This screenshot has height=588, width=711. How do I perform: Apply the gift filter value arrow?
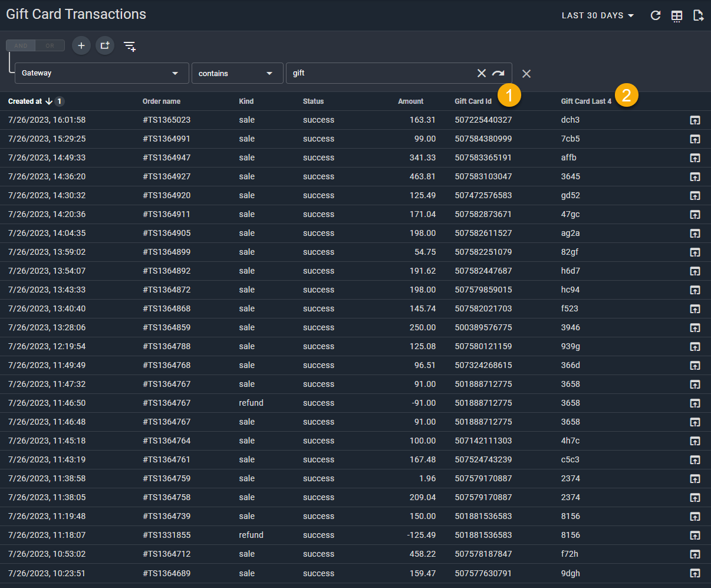tap(499, 73)
